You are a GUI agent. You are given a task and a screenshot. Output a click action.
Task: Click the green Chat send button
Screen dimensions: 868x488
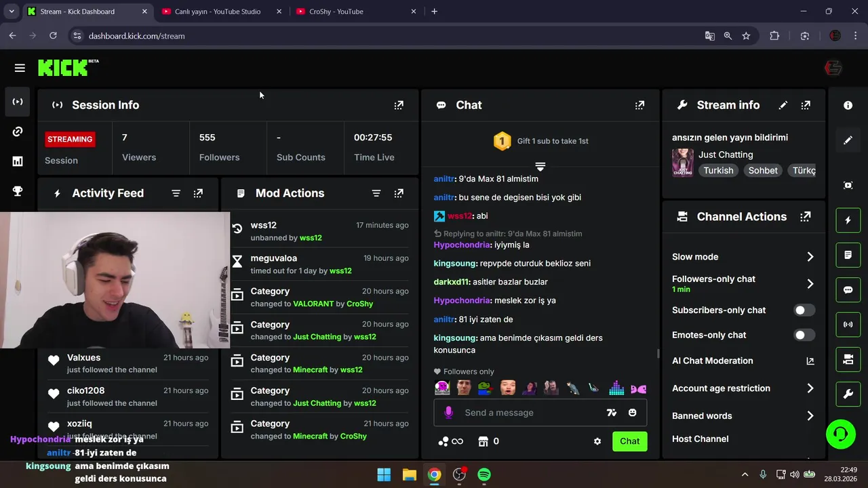tap(629, 441)
